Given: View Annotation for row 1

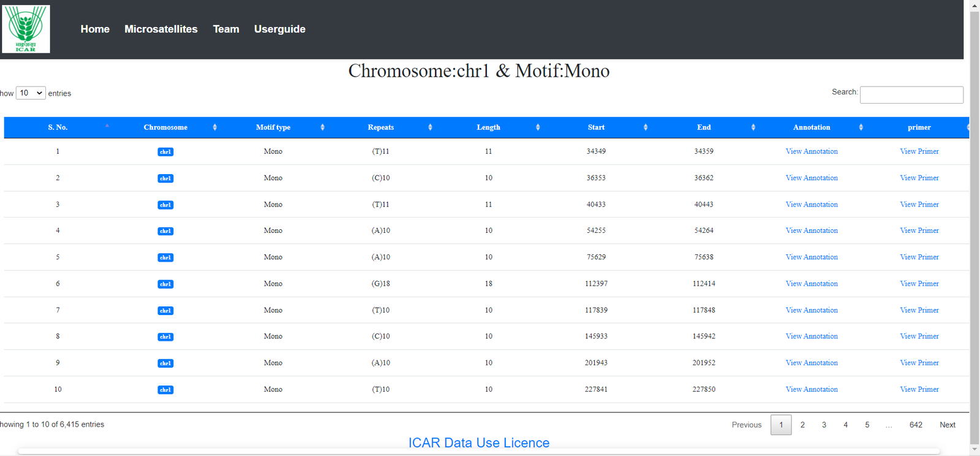Looking at the screenshot, I should click(x=812, y=151).
